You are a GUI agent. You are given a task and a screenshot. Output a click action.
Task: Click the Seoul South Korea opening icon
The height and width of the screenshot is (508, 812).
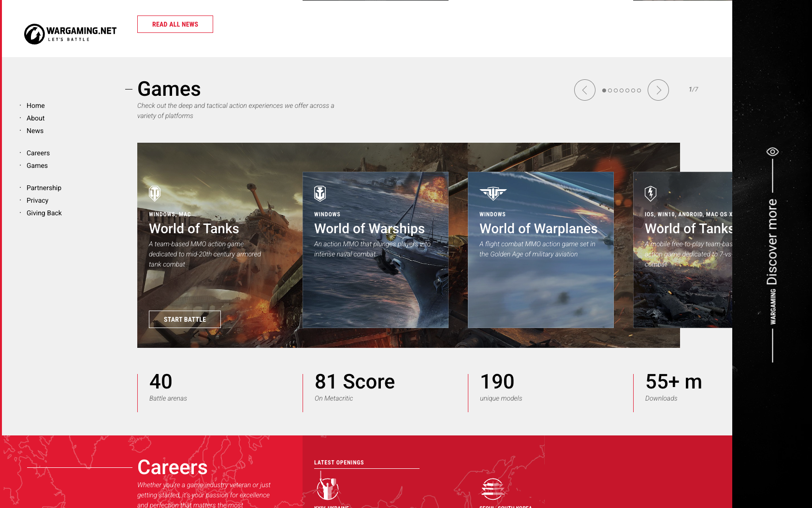493,489
